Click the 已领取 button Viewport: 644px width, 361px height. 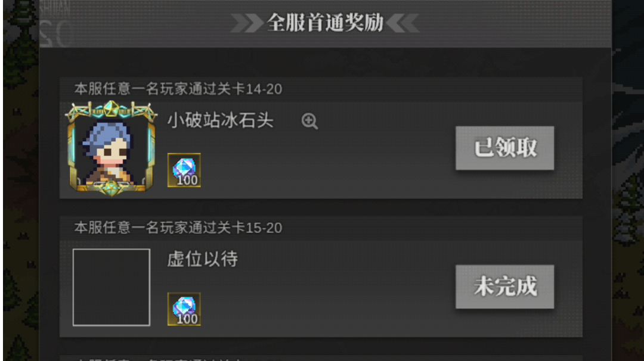click(504, 148)
